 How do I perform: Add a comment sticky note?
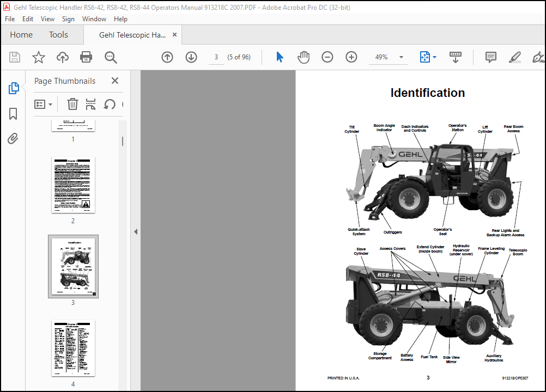click(490, 57)
